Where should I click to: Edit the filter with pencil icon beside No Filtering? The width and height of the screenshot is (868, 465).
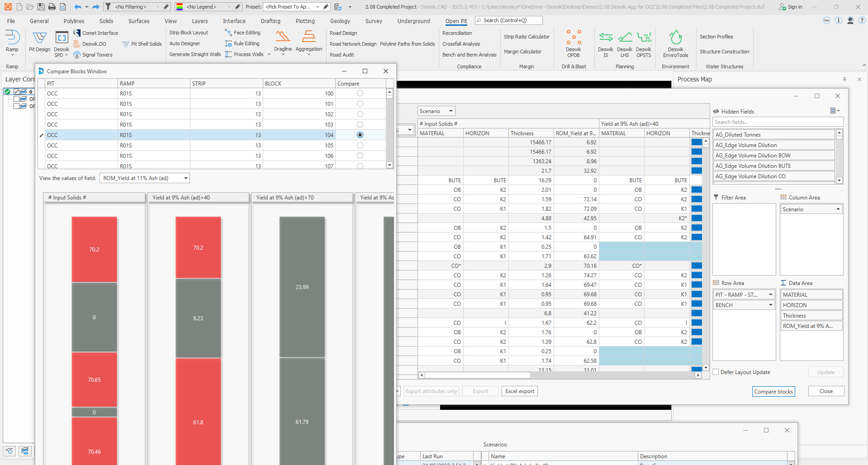point(166,7)
